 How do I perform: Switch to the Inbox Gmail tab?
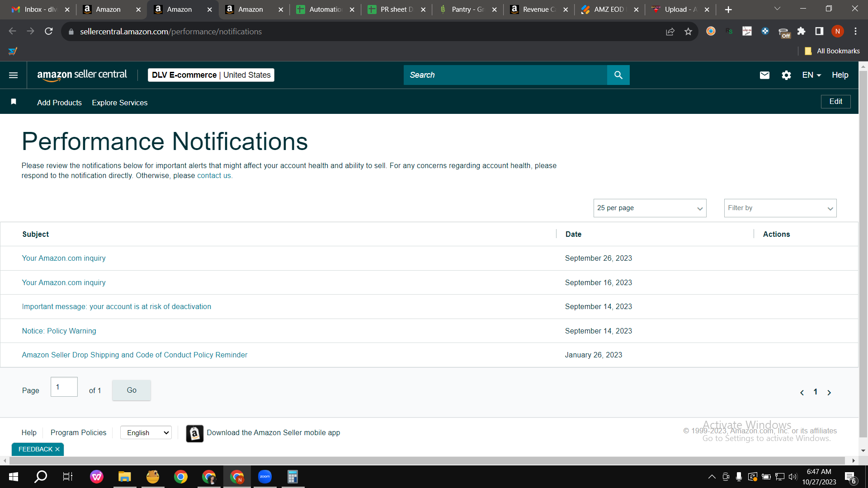point(41,9)
